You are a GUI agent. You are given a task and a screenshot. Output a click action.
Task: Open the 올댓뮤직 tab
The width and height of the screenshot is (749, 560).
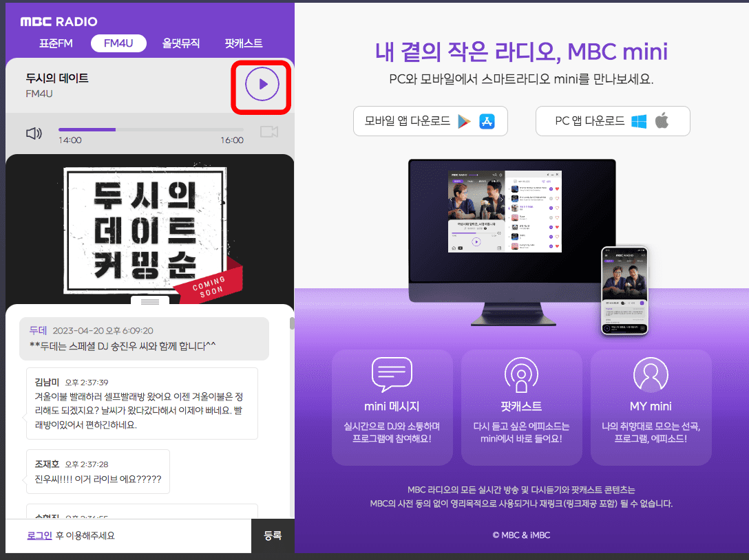181,43
